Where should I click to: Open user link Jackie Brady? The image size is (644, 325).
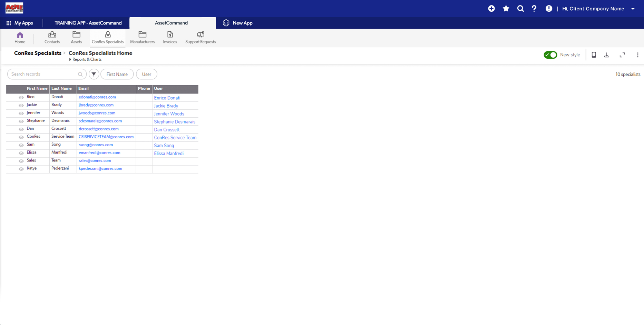tap(166, 106)
